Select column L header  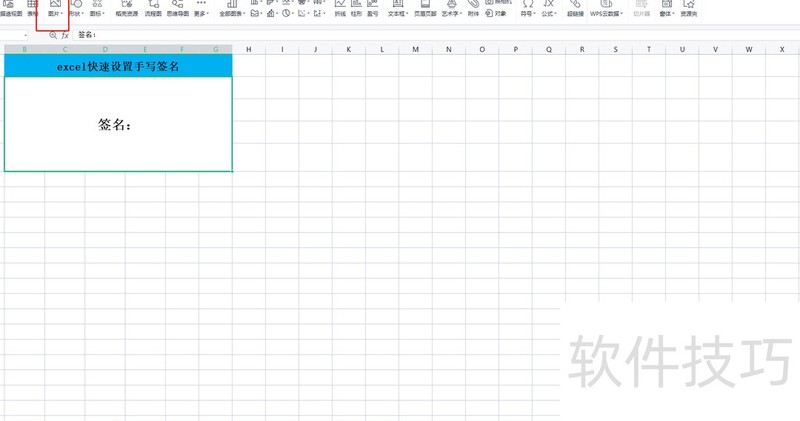coord(382,49)
